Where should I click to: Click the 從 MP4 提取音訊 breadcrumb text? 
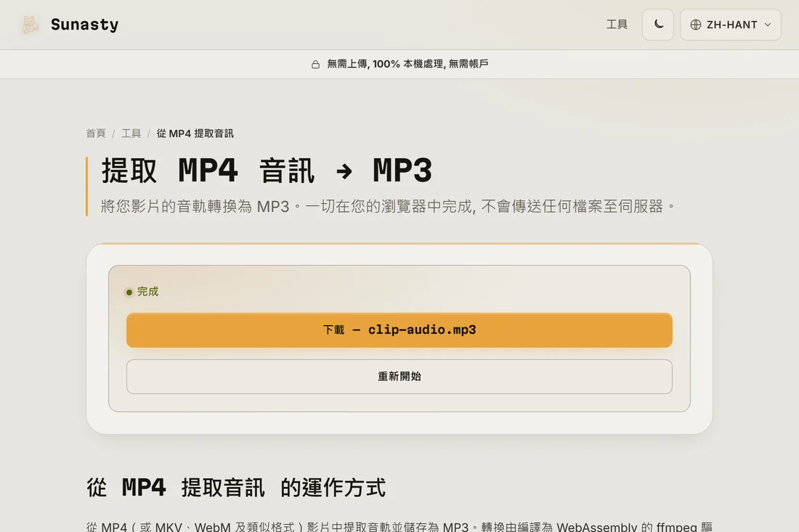195,134
